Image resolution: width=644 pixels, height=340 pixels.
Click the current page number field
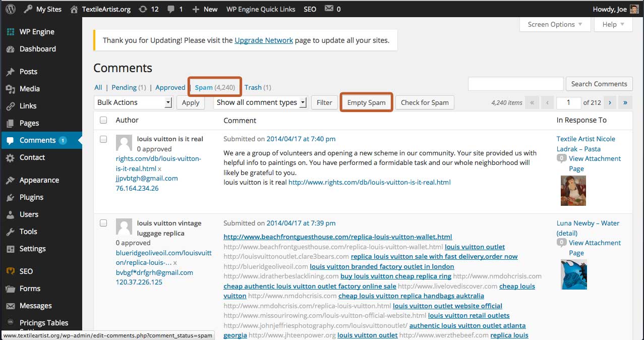(x=568, y=102)
